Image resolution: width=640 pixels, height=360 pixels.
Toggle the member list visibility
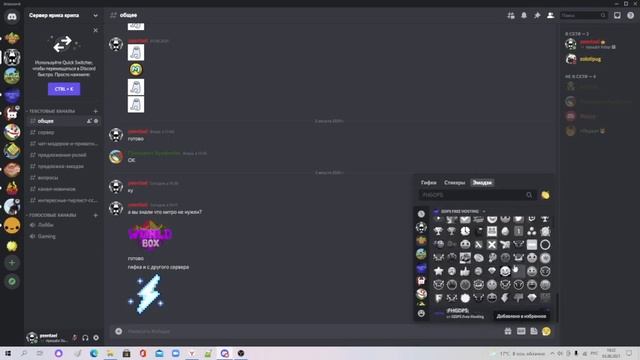(550, 16)
